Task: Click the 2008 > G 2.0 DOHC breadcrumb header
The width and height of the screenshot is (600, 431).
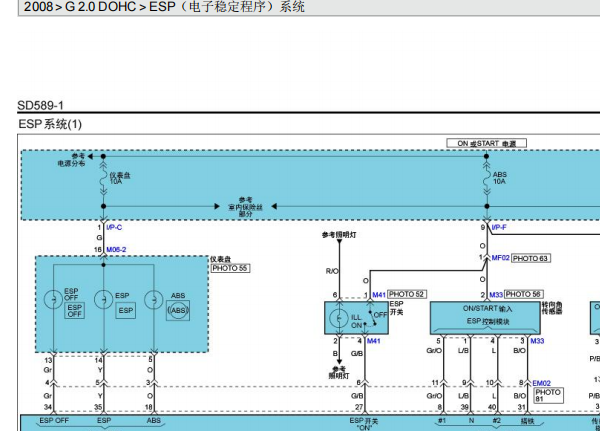Action: tap(164, 7)
